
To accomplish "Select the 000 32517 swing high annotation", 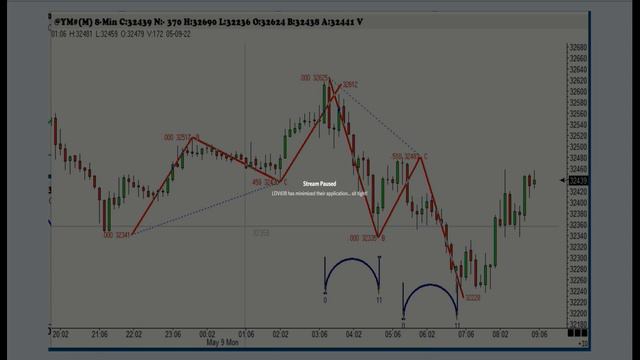I will [x=182, y=137].
